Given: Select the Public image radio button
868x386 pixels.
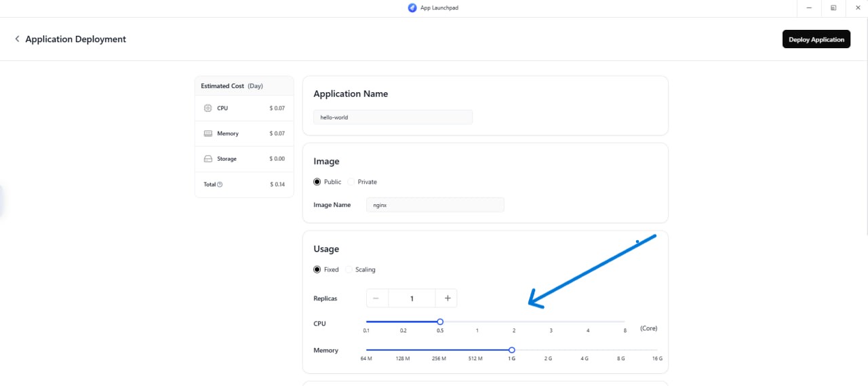Looking at the screenshot, I should (317, 182).
